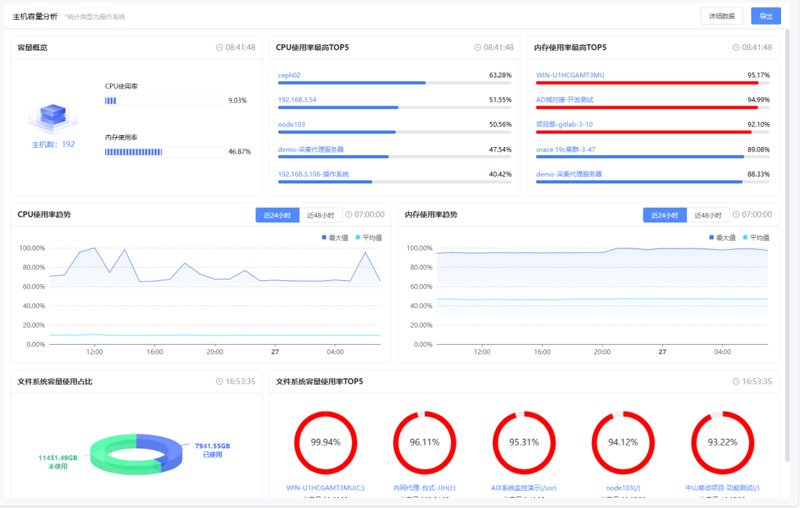Click clock icon in 内存使用率最高TOP5 header
The width and height of the screenshot is (800, 508).
pos(736,47)
